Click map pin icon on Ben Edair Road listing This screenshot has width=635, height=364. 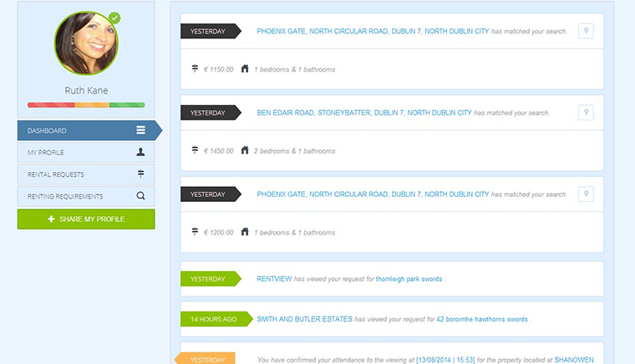[587, 112]
